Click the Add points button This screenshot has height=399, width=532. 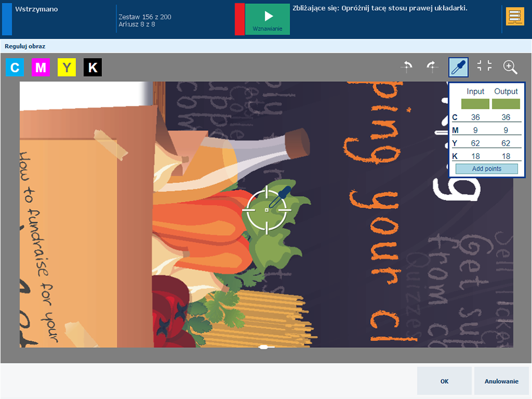[x=486, y=169]
